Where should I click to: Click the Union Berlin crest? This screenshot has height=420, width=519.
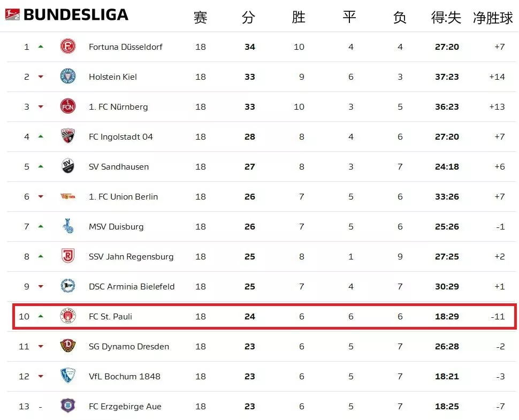pos(68,196)
